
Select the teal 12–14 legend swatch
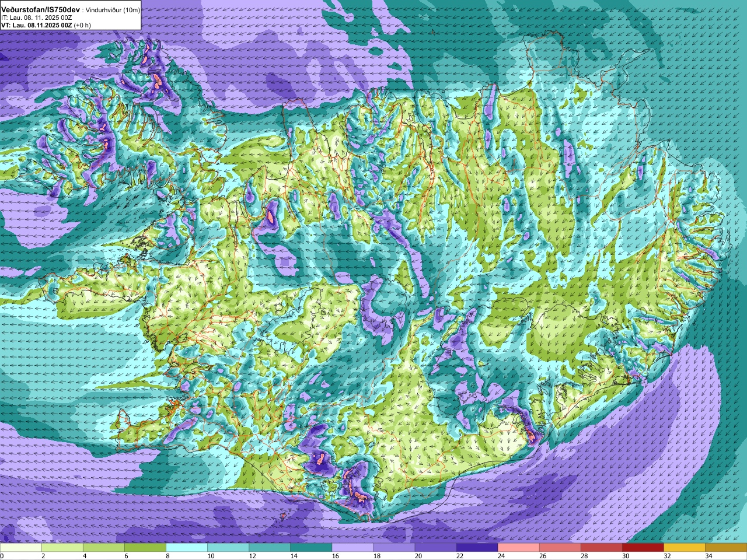270,548
